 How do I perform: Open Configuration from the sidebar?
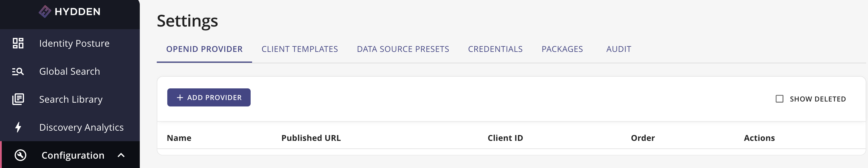click(73, 155)
